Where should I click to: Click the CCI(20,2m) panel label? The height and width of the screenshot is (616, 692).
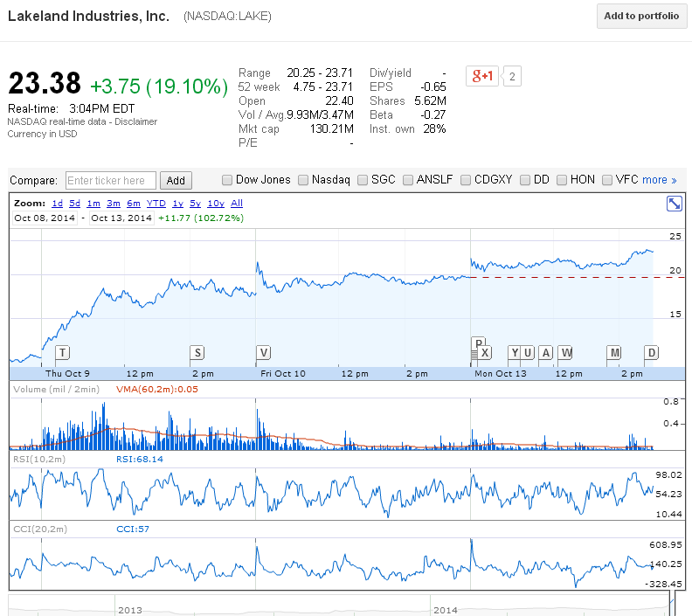(40, 529)
